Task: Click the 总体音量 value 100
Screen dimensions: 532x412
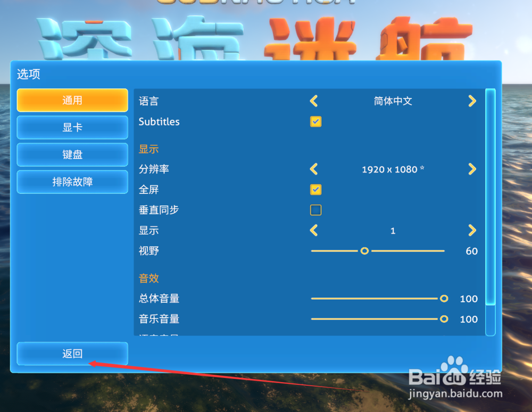Action: [x=469, y=299]
